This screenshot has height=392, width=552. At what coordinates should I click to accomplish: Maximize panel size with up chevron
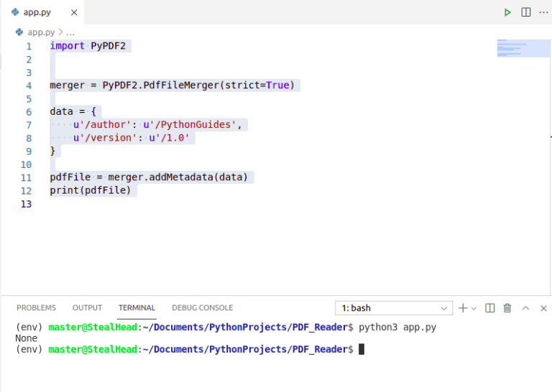click(x=525, y=308)
